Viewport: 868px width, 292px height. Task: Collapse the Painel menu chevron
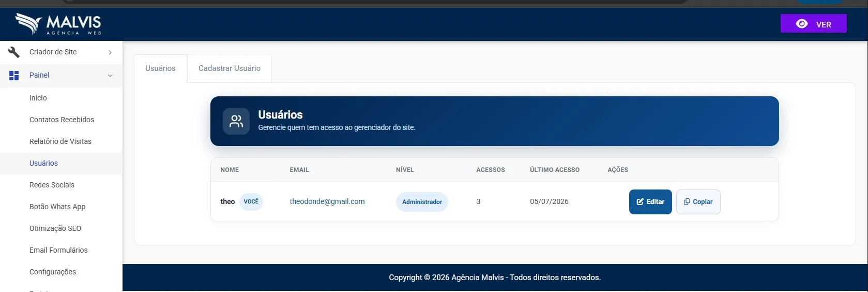(110, 76)
